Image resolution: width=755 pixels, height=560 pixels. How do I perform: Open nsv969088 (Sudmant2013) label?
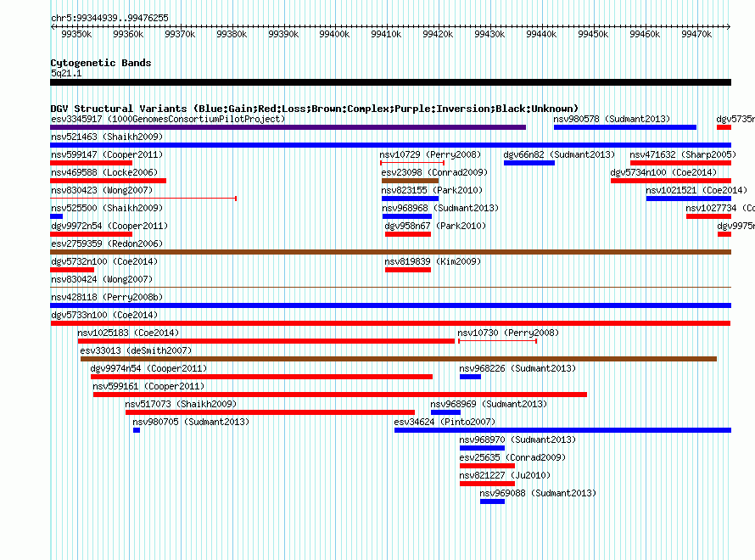[x=538, y=493]
